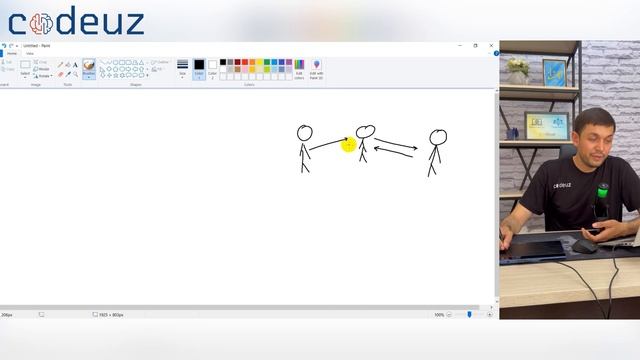
Task: Choose the Line shape
Action: (x=102, y=62)
